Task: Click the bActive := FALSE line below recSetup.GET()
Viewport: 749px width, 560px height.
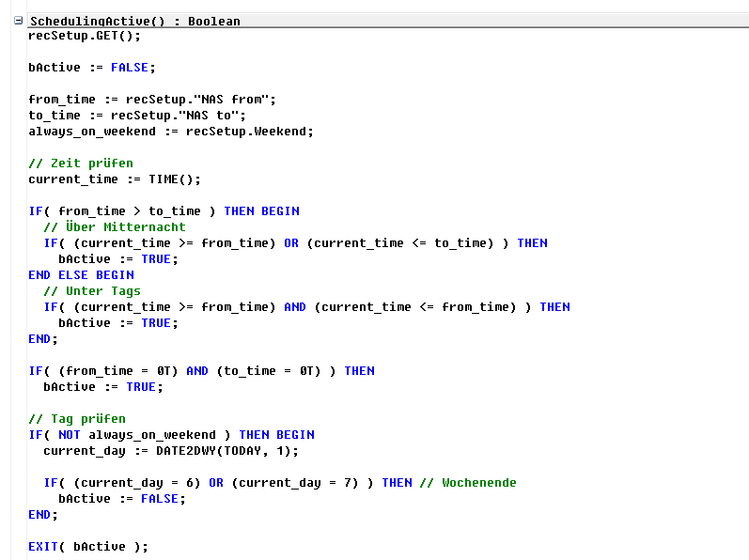Action: coord(92,68)
